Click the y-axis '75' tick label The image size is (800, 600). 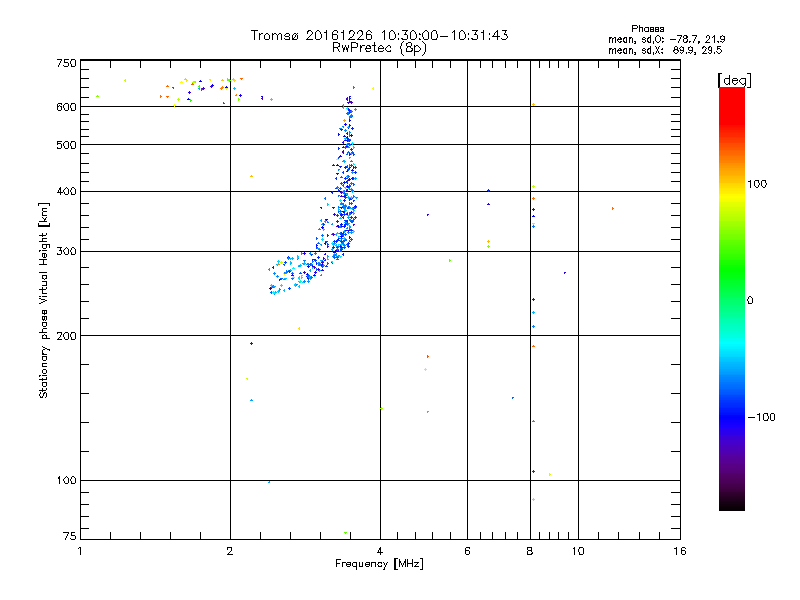(70, 536)
